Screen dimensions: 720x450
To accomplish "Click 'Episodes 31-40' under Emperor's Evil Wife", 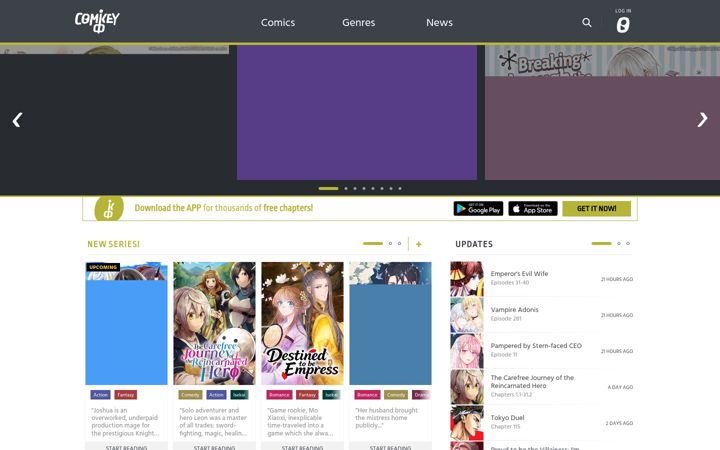I will coord(510,283).
